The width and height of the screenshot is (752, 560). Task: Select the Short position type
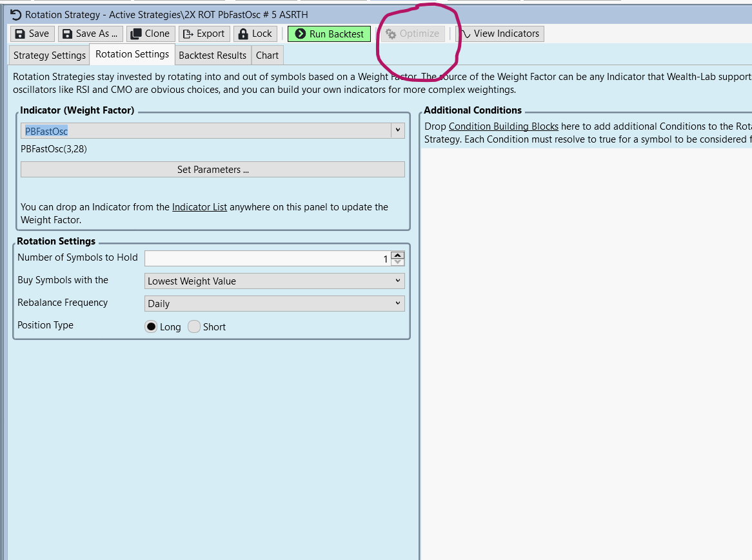point(194,327)
